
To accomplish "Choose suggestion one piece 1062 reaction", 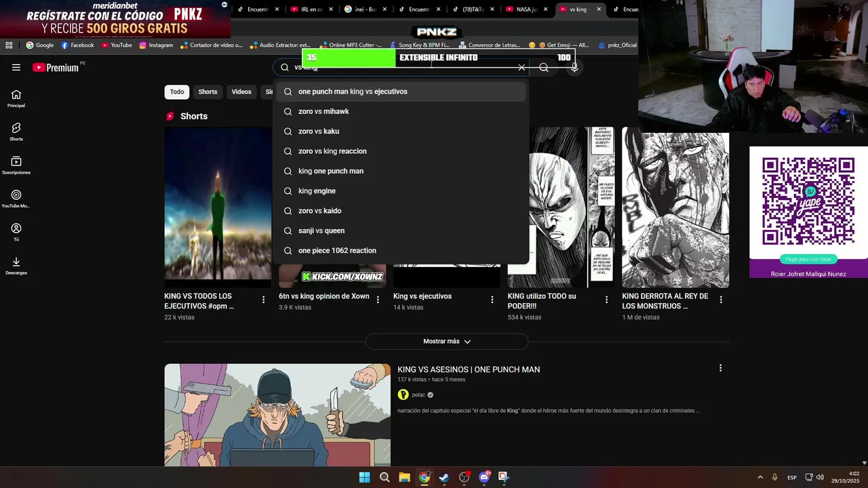I will (400, 251).
